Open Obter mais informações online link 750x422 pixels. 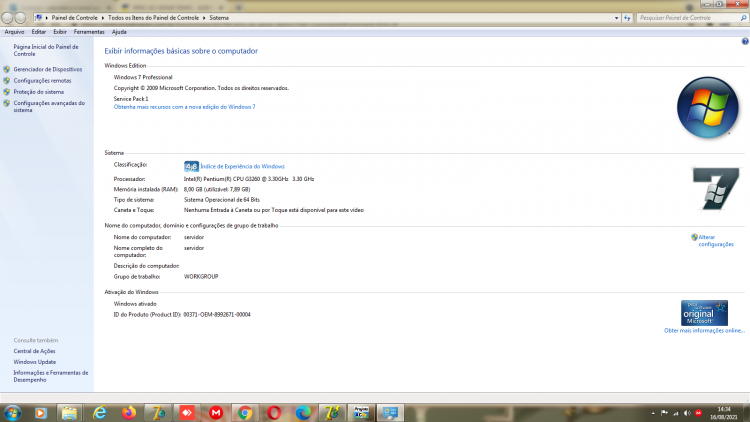click(x=704, y=331)
